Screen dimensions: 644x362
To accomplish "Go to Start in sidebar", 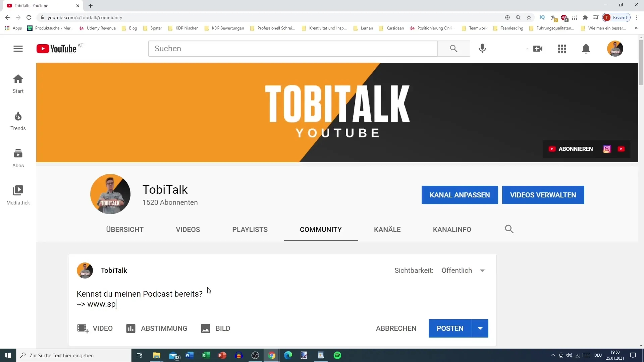I will coord(18,84).
